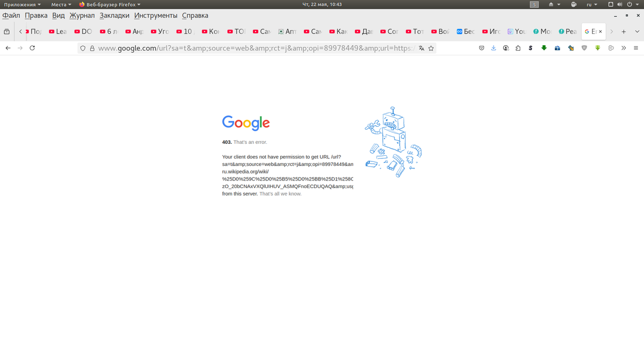This screenshot has height=362, width=644.
Task: Switch to the 'Дав' YouTube tab
Action: [364, 31]
